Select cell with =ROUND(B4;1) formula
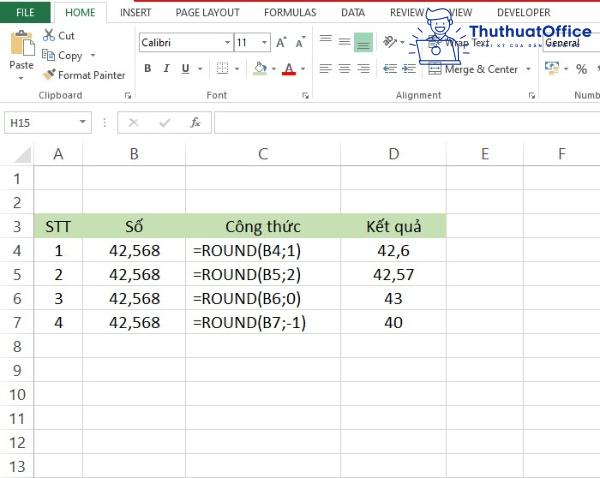The height and width of the screenshot is (478, 600). click(x=263, y=250)
